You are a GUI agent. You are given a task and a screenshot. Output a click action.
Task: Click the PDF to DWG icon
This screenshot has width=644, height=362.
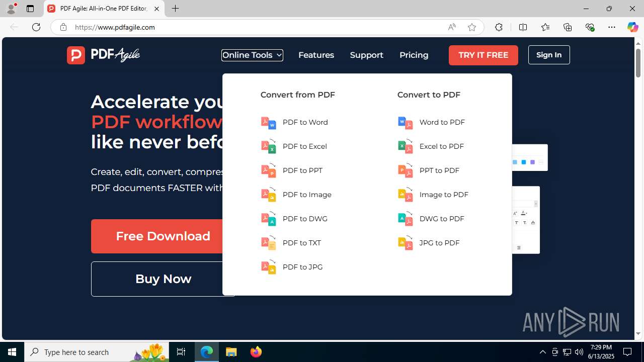tap(269, 219)
